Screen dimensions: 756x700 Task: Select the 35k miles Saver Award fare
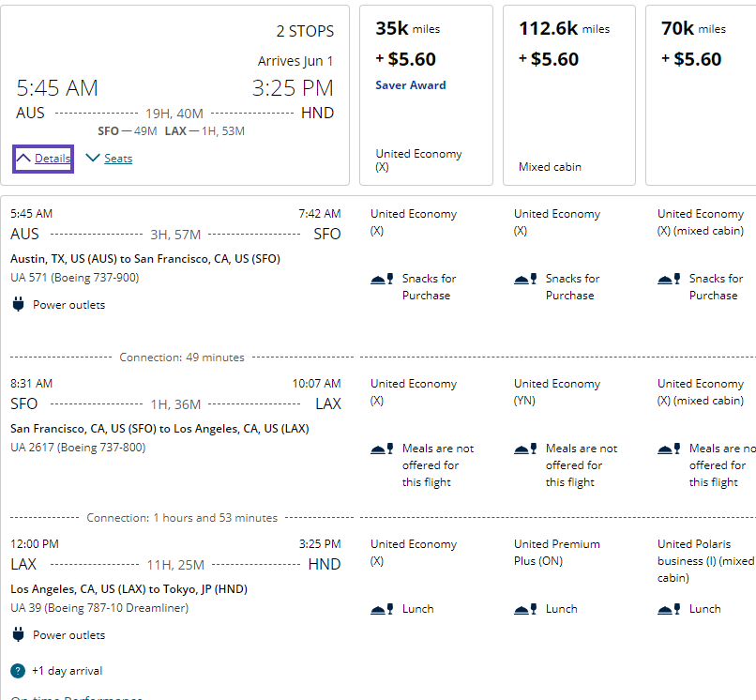[x=425, y=95]
